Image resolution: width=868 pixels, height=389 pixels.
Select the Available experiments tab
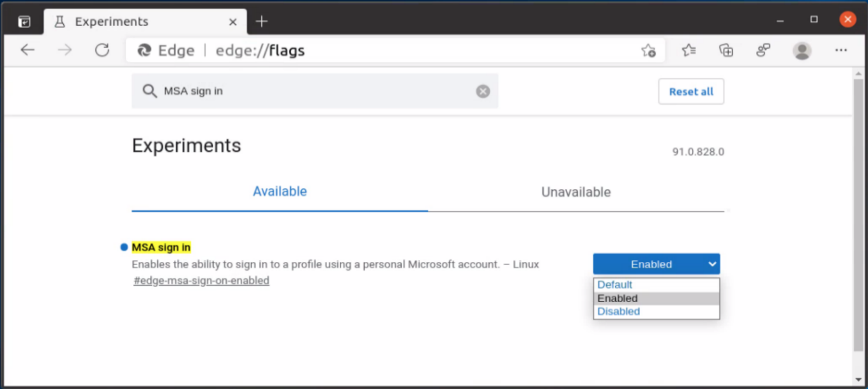pos(279,192)
